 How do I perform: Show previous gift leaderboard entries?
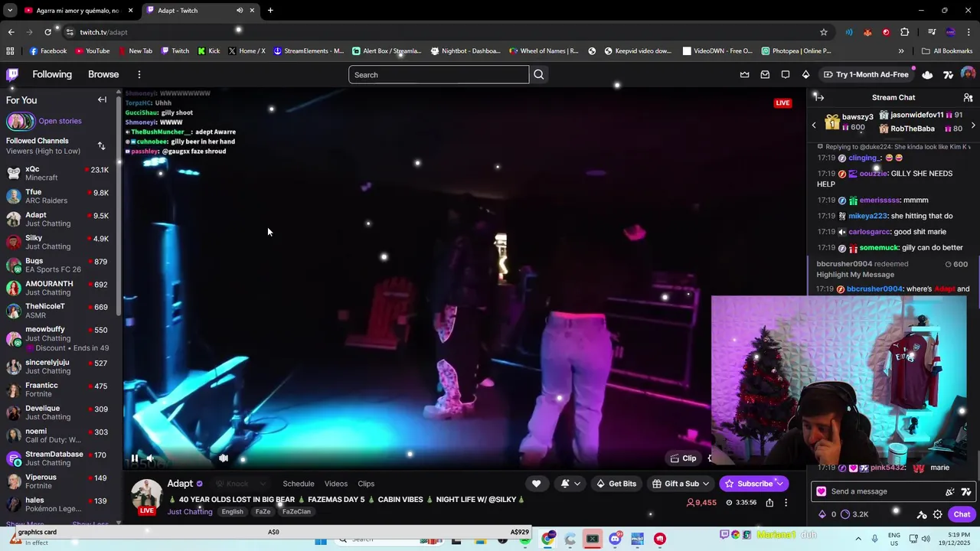[x=814, y=125]
